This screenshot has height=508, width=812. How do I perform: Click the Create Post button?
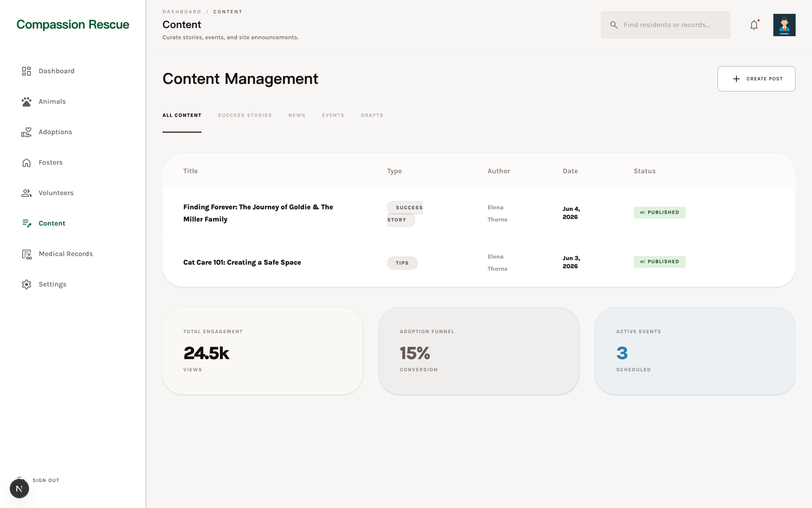coord(756,79)
